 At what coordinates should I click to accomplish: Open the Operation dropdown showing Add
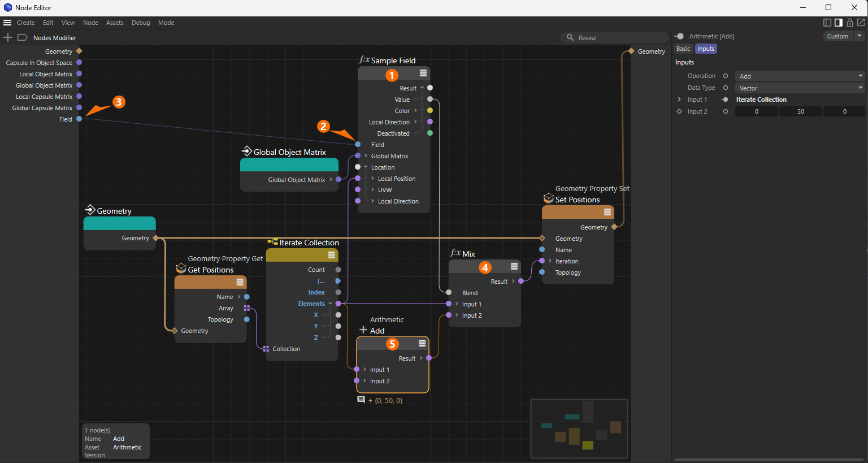click(x=800, y=76)
